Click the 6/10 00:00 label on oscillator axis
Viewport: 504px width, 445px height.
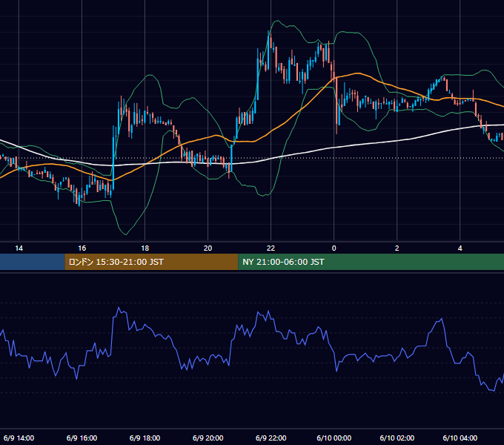(334, 438)
